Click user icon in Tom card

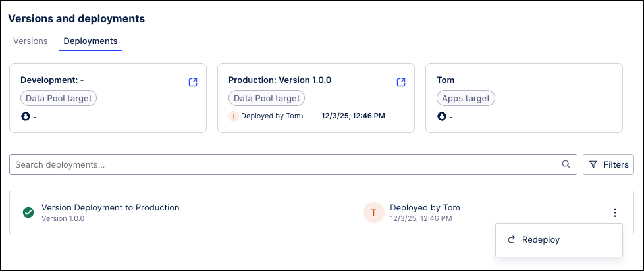(x=442, y=116)
